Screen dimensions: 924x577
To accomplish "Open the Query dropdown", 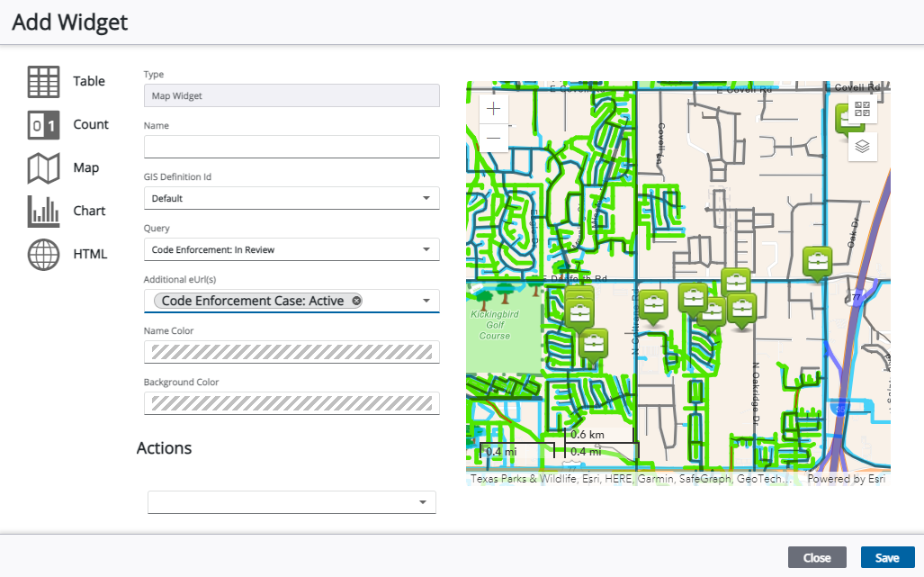I will [292, 250].
